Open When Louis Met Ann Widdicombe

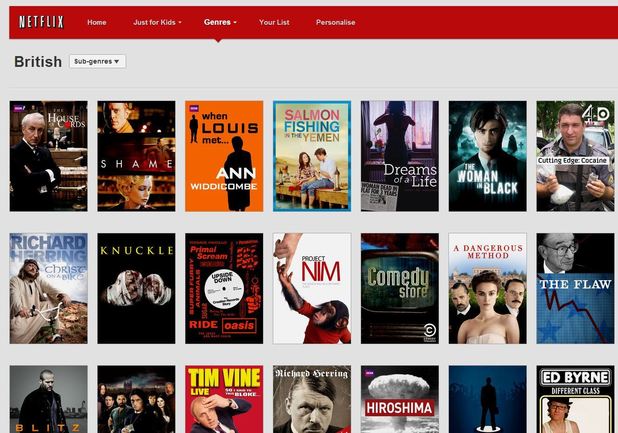(x=224, y=156)
